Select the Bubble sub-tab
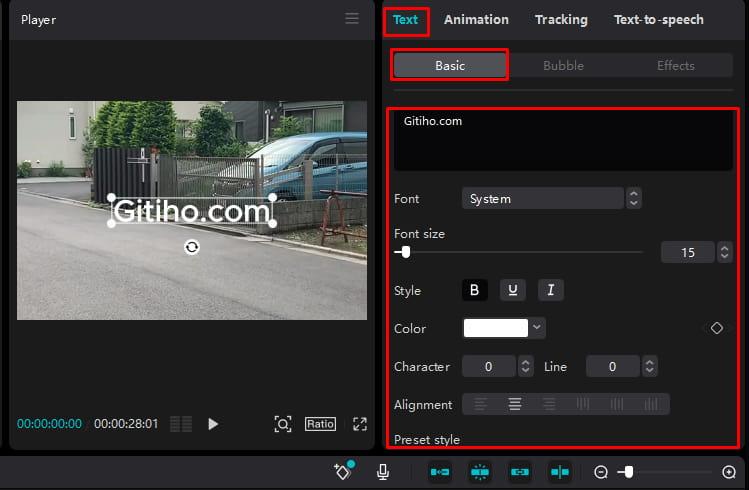Viewport: 749px width, 490px height. 563,65
